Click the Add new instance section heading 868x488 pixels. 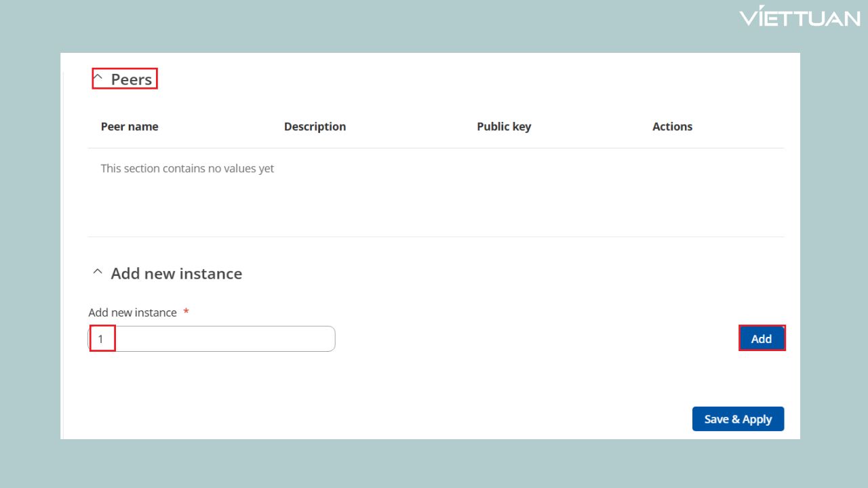point(176,273)
